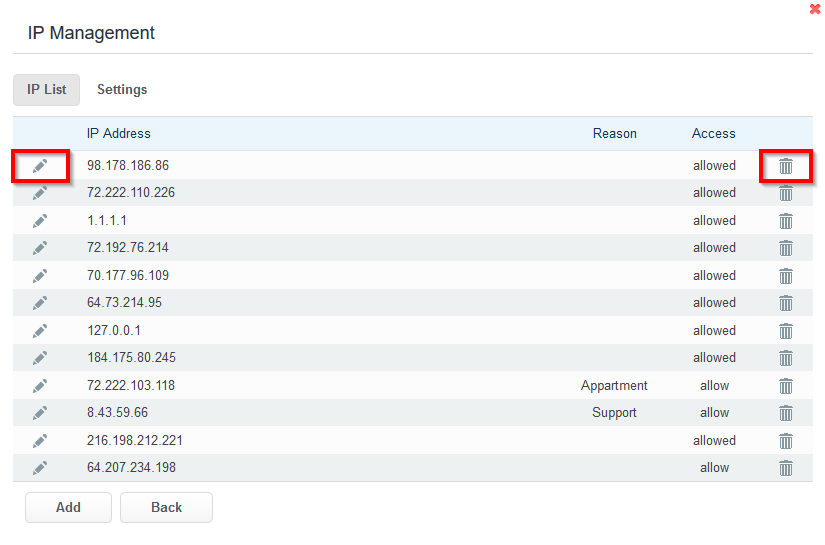
Task: Click the IP Address column header
Action: (118, 134)
